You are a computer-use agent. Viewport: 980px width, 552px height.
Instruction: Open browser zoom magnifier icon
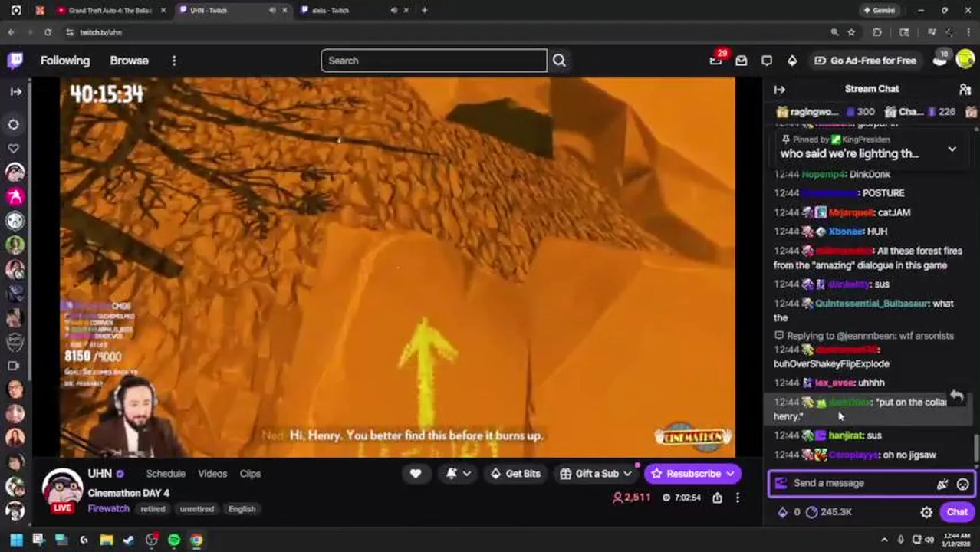(834, 32)
